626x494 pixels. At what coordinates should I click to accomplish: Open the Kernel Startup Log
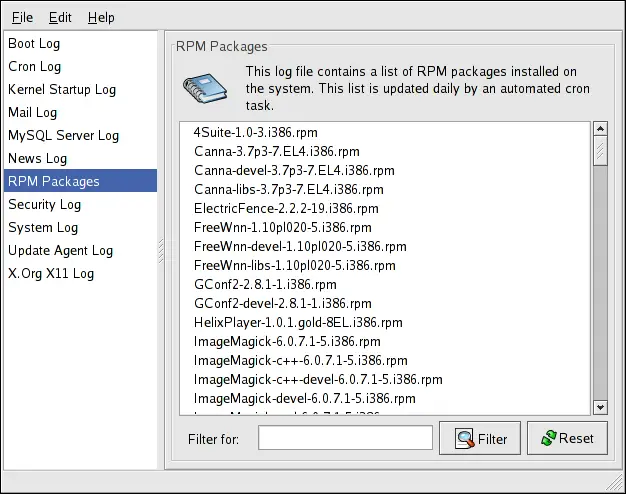tap(62, 90)
